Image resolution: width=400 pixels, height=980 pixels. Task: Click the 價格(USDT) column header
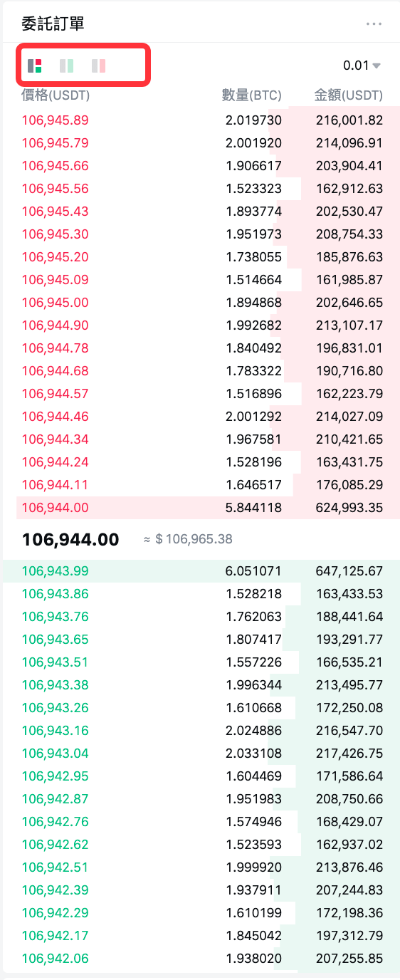pos(56,95)
